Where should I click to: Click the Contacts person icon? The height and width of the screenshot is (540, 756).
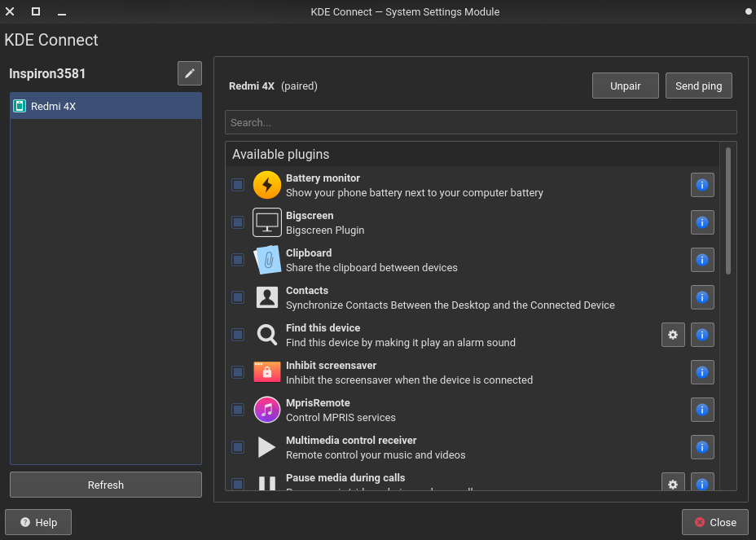pos(267,297)
